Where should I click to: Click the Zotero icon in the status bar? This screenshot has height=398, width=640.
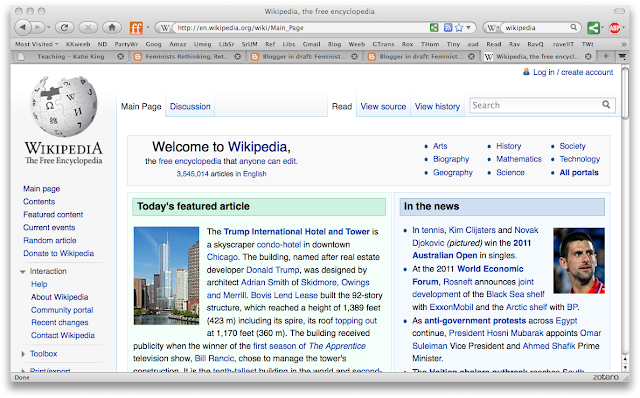(x=605, y=377)
